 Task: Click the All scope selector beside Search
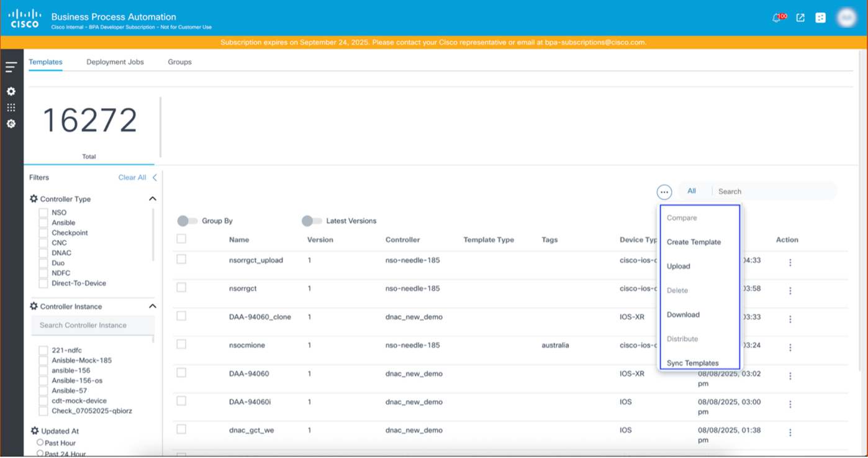[x=692, y=191]
